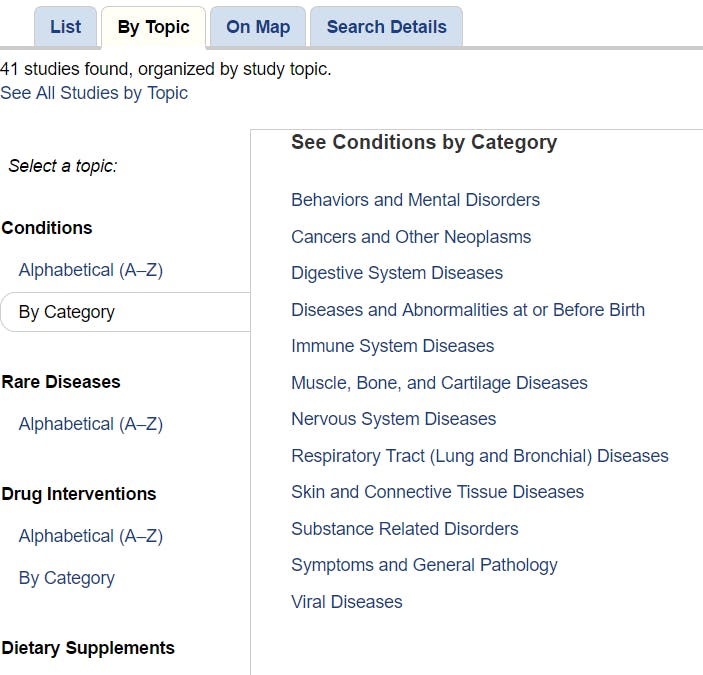Select Alphabetical (A–Z) under Conditions
The image size is (703, 675).
pyautogui.click(x=90, y=270)
